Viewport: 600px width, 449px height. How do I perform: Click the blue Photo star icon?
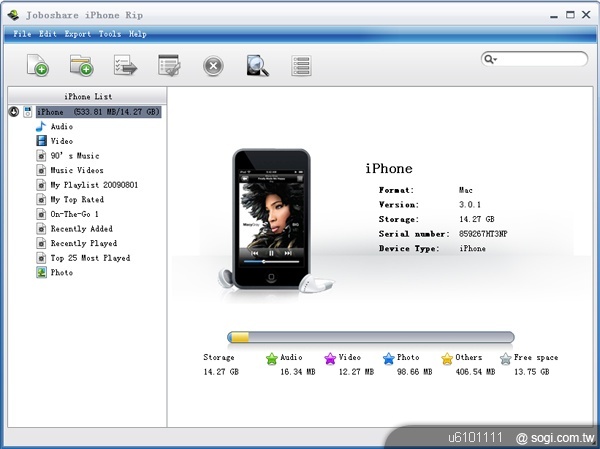pos(389,359)
